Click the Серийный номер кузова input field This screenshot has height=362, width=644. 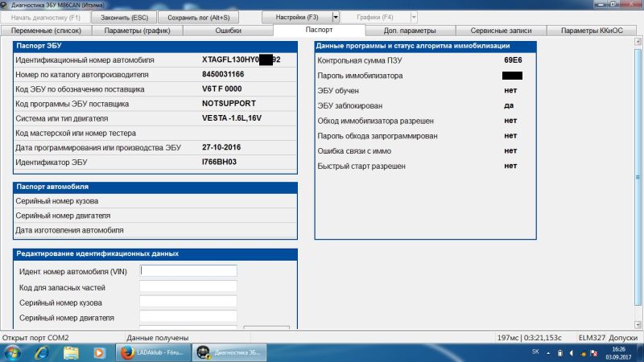[x=188, y=302]
